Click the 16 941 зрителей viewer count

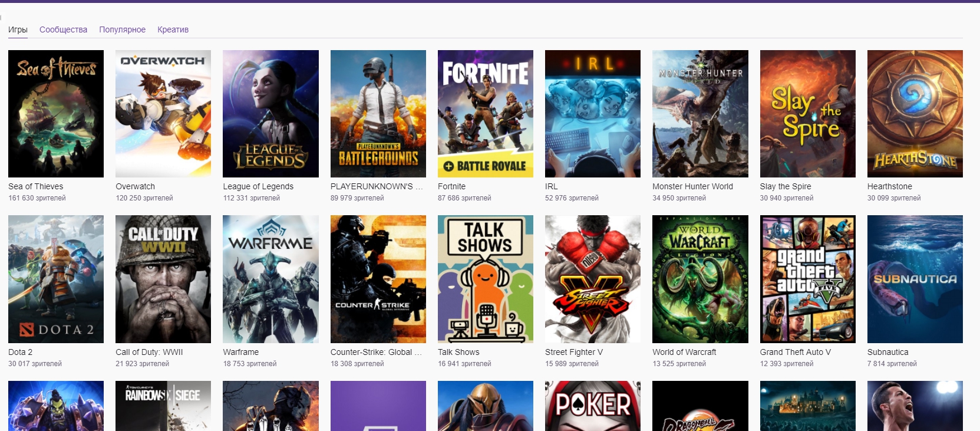(464, 364)
